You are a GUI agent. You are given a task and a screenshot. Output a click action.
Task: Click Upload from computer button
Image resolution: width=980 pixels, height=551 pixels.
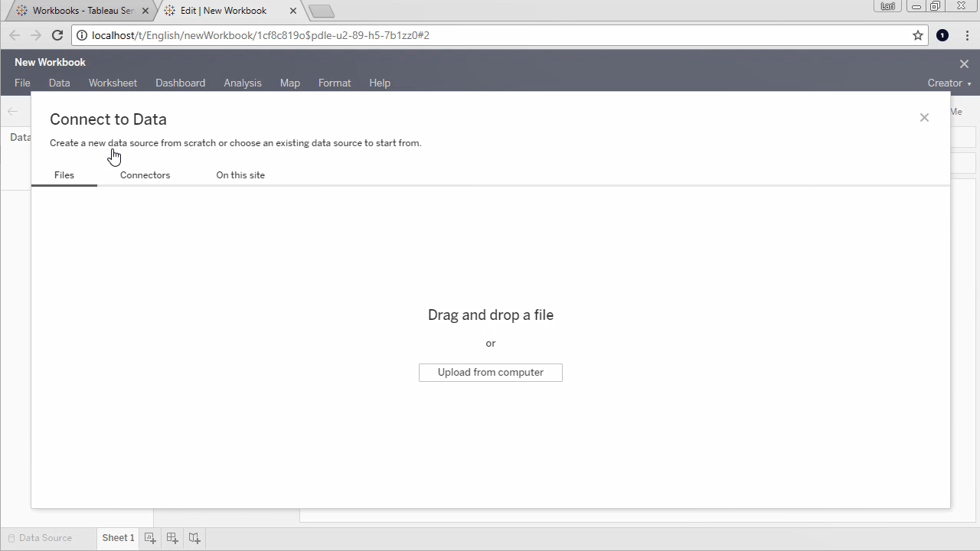[x=491, y=373]
